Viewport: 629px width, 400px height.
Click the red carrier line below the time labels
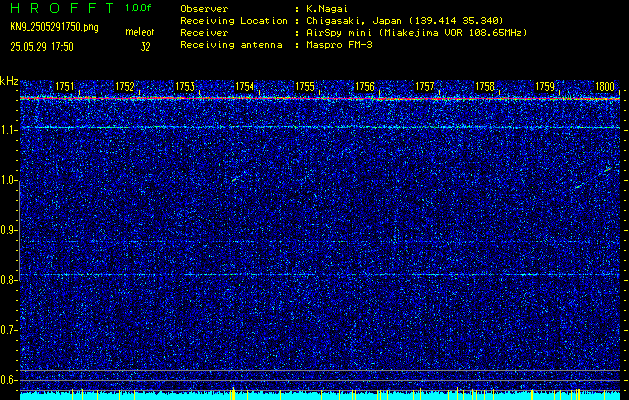click(x=320, y=98)
